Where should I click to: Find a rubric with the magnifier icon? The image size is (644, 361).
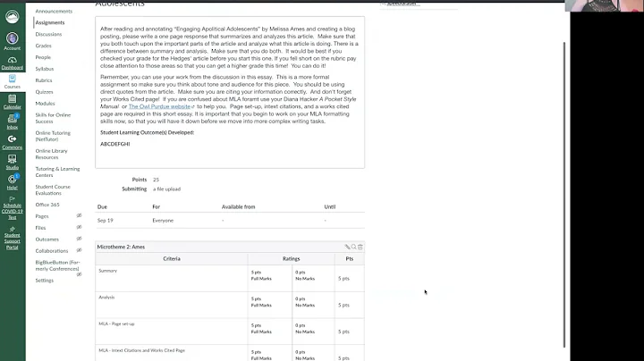tap(353, 247)
